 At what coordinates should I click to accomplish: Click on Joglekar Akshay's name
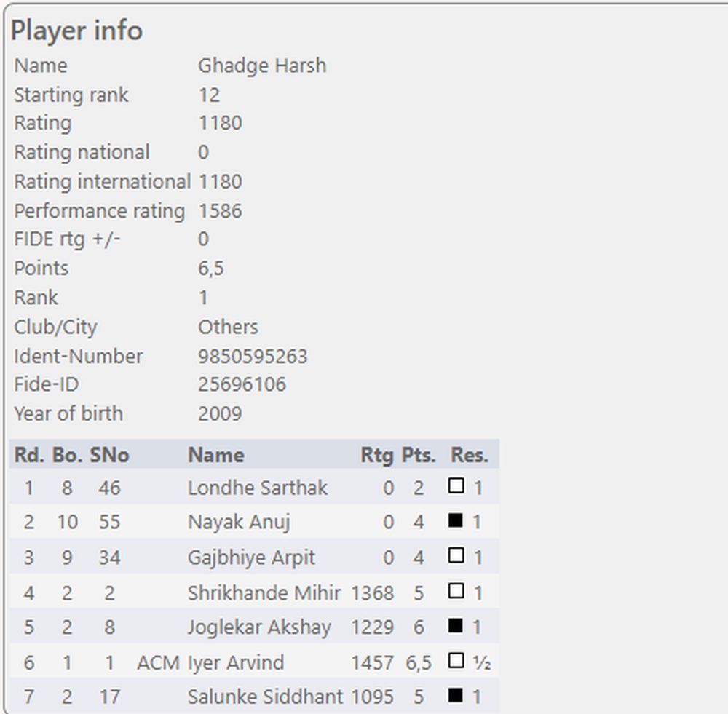pos(259,627)
